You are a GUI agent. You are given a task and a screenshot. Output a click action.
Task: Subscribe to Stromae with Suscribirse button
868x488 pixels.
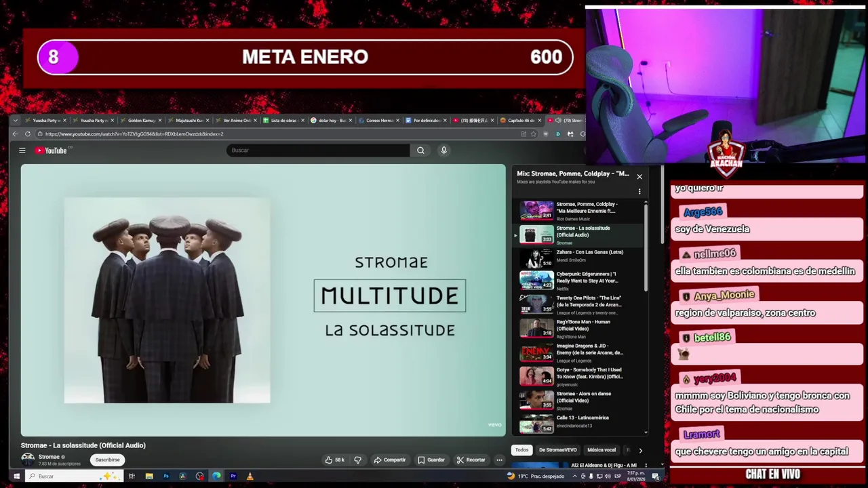[x=107, y=460]
